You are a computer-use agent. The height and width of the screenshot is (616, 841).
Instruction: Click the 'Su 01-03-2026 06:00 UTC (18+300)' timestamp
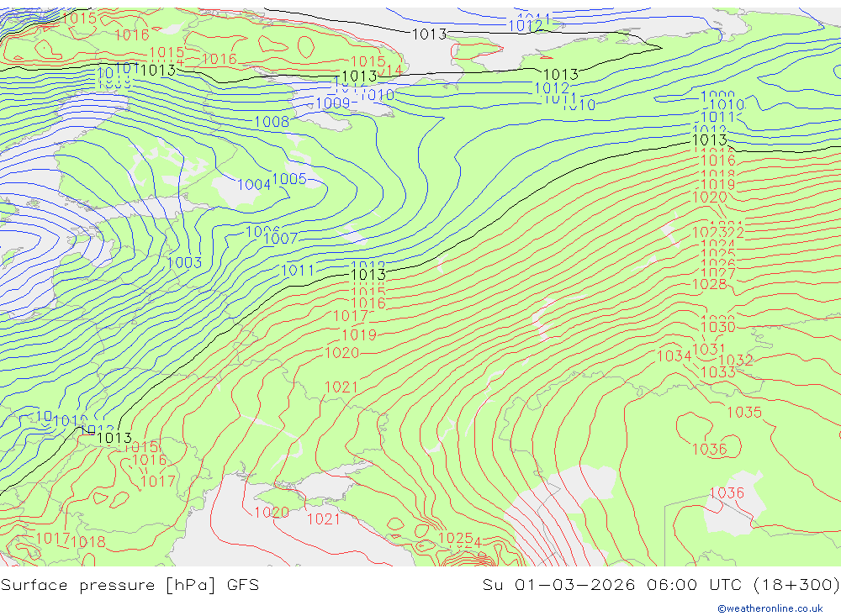661,585
